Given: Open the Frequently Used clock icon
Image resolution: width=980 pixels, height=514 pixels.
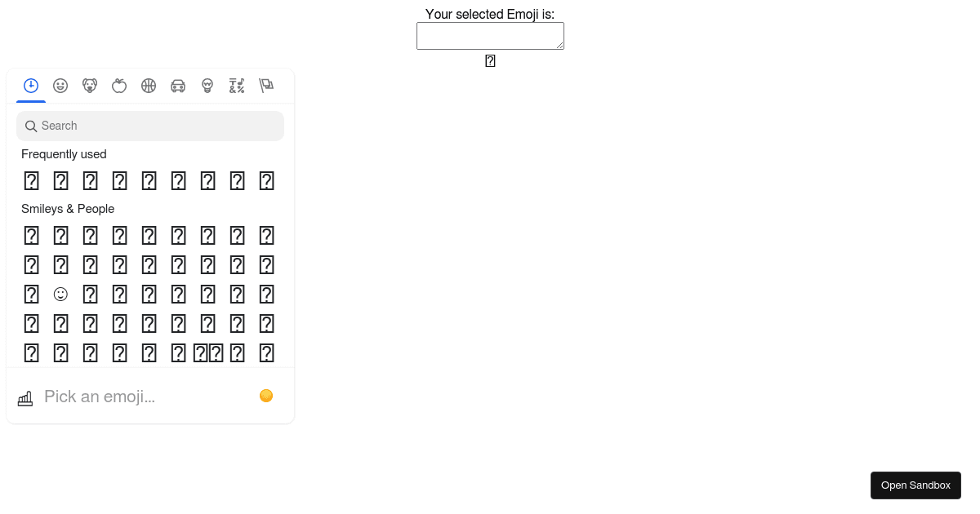Looking at the screenshot, I should pos(31,86).
